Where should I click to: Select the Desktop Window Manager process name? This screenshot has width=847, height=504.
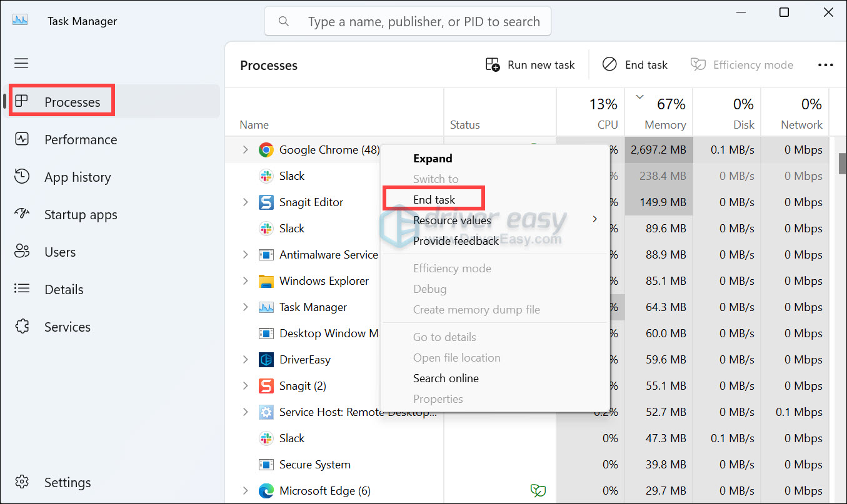coord(329,334)
